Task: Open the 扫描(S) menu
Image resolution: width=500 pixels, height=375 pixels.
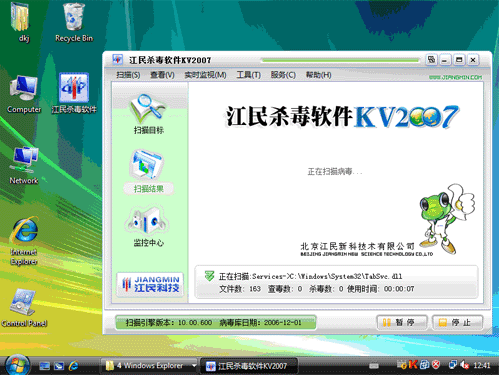Action: (x=128, y=75)
